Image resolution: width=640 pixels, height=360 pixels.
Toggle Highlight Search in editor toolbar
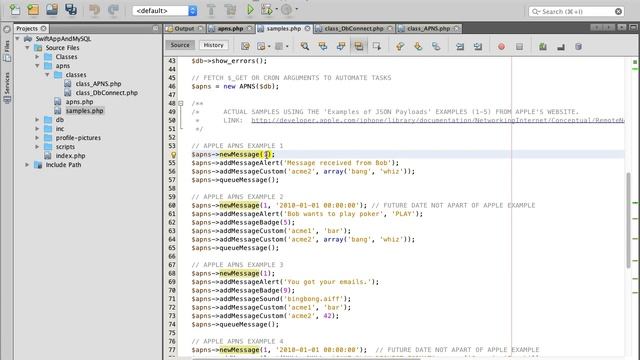[x=358, y=46]
